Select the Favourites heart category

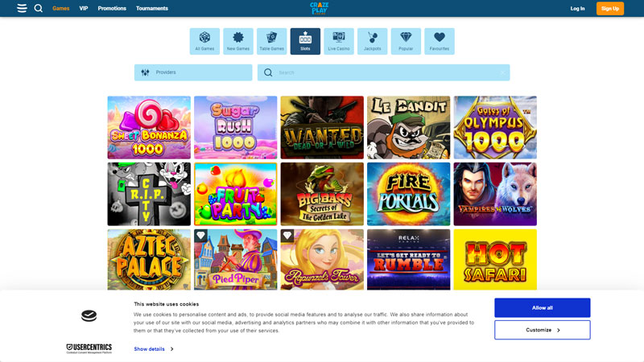click(440, 41)
